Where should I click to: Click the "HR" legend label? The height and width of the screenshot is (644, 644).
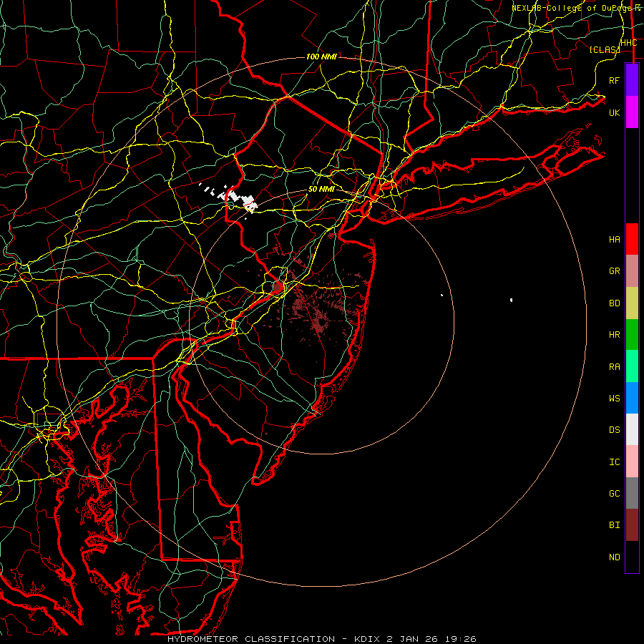pos(614,335)
